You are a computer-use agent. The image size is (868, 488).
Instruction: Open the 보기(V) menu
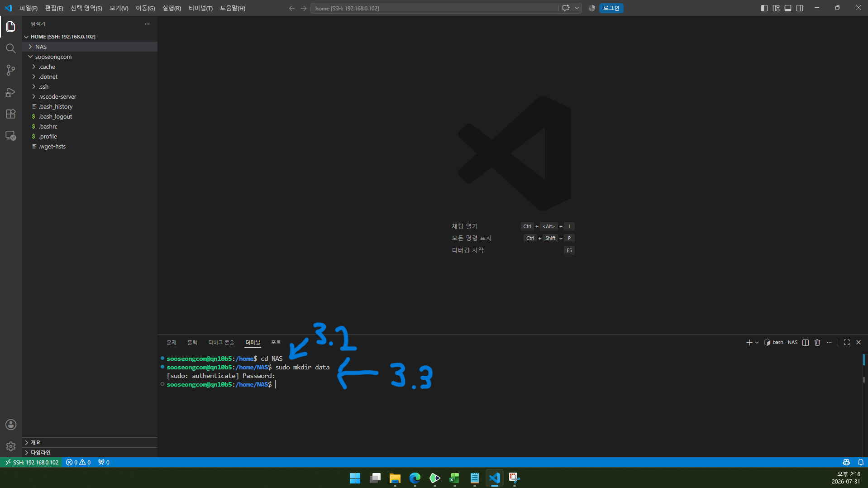coord(119,8)
